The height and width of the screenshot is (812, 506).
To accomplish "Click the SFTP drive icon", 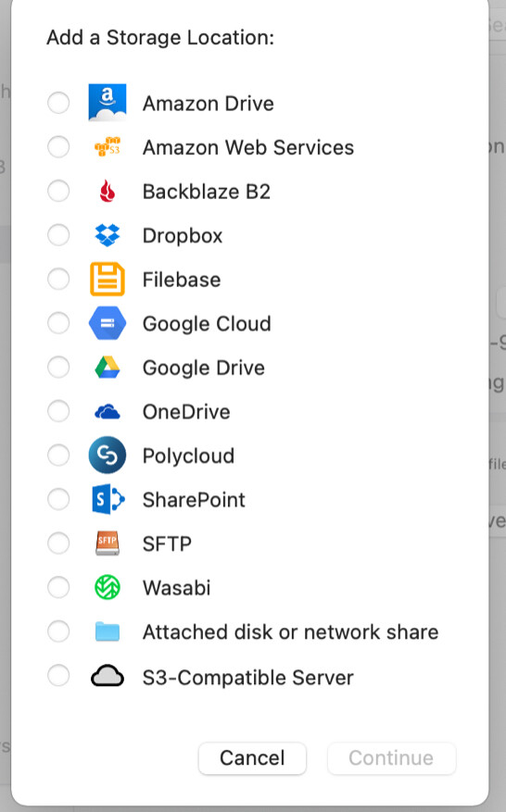I will (x=108, y=543).
